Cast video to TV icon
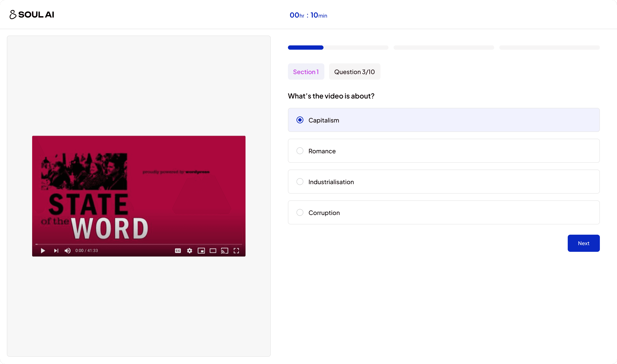Viewport: 617px width, 364px height. click(x=225, y=251)
